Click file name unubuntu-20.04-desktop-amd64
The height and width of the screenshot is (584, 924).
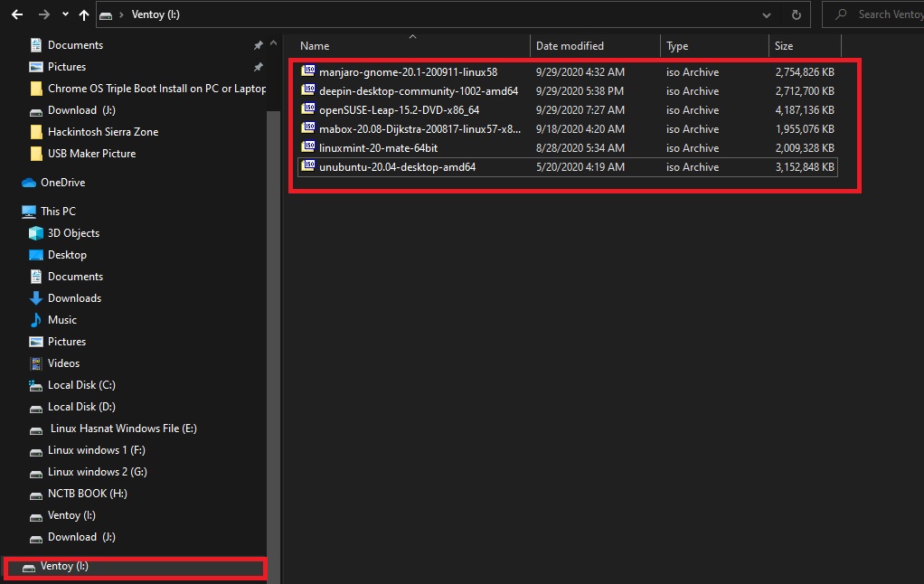(x=397, y=166)
